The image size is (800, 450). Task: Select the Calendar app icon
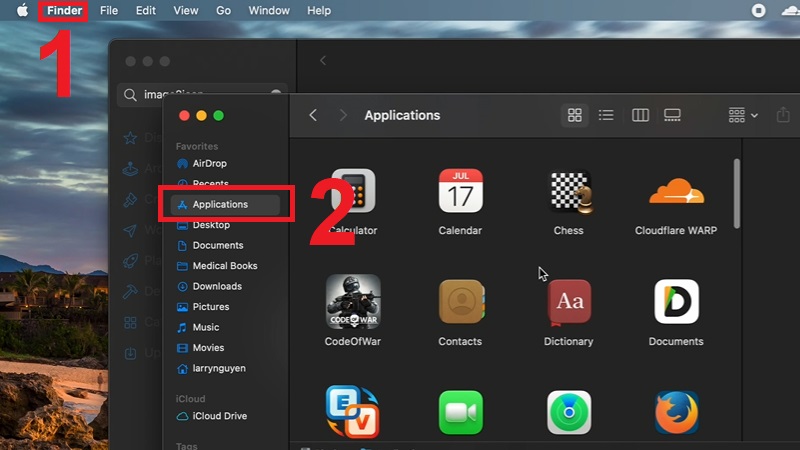point(460,191)
